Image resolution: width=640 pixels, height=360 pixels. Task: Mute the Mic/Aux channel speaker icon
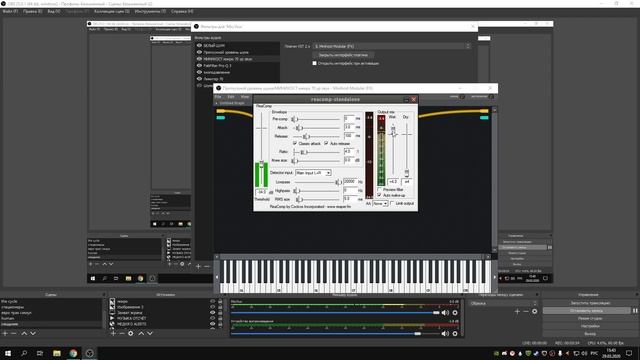[445, 313]
